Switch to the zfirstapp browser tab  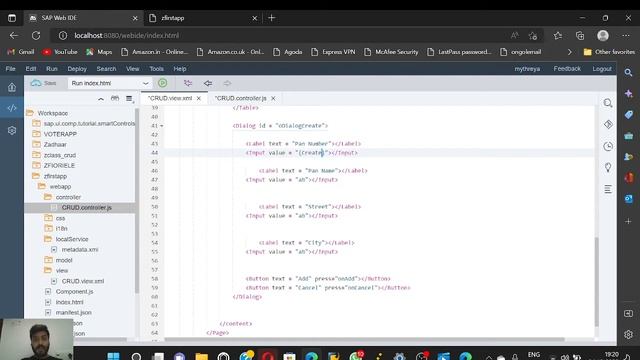[x=203, y=18]
